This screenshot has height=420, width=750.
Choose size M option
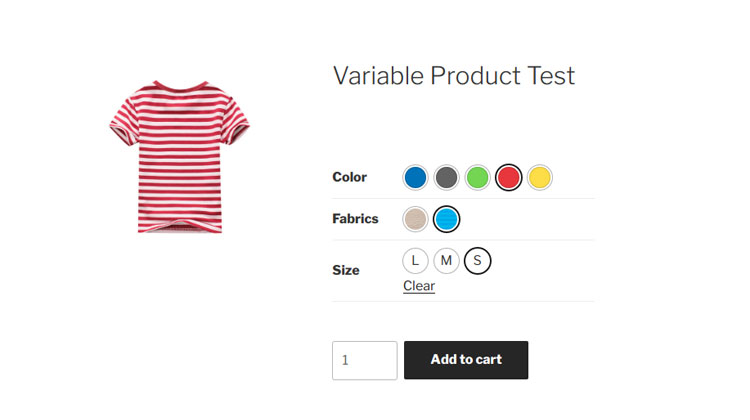446,261
